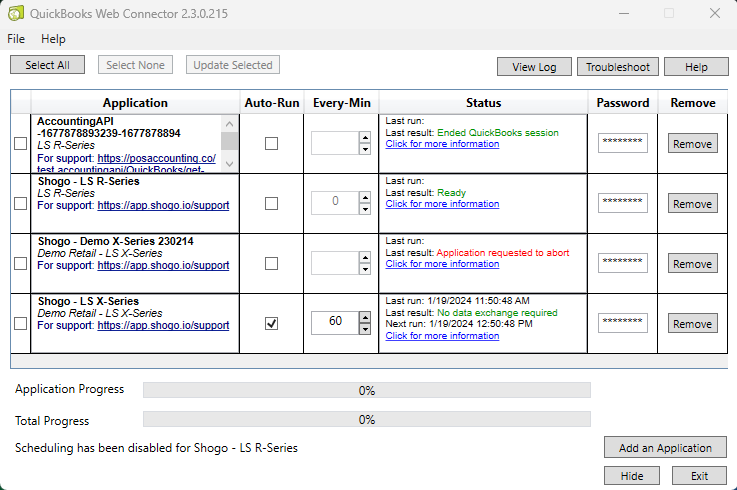
Task: Click Add an Application
Action: pos(665,448)
